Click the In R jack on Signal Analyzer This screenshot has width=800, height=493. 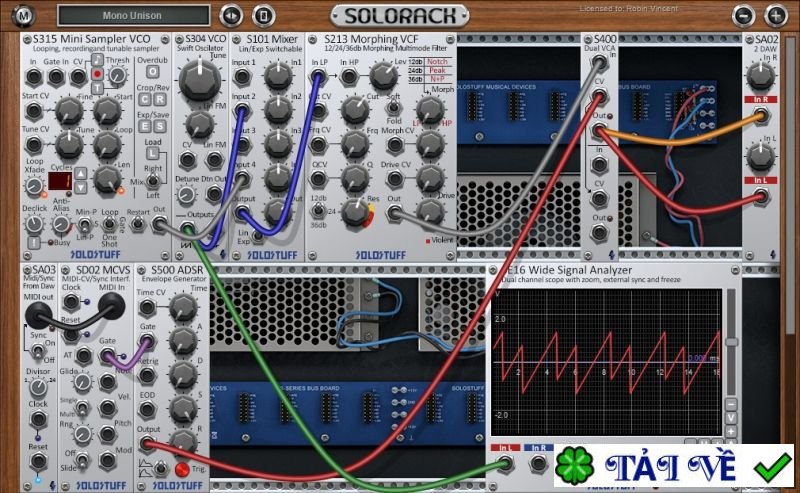coord(538,463)
